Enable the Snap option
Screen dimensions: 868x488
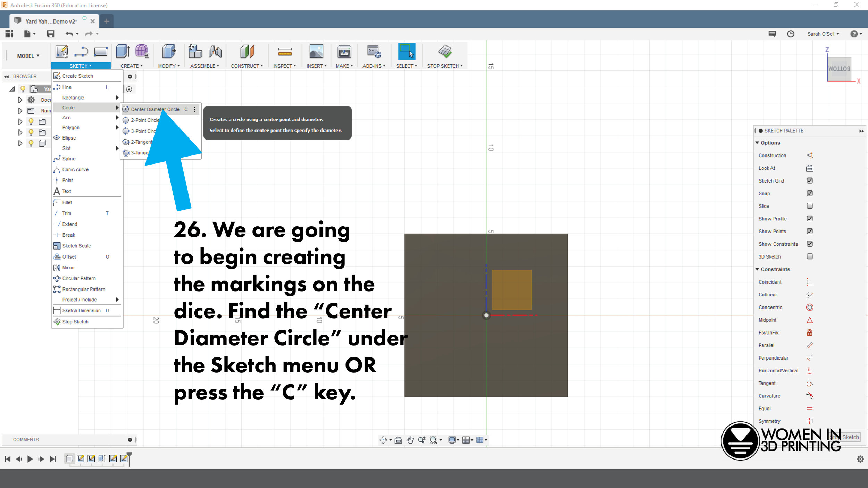(810, 193)
